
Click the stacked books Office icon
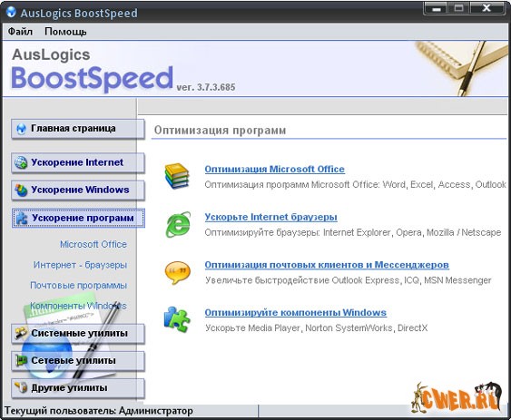click(x=177, y=176)
